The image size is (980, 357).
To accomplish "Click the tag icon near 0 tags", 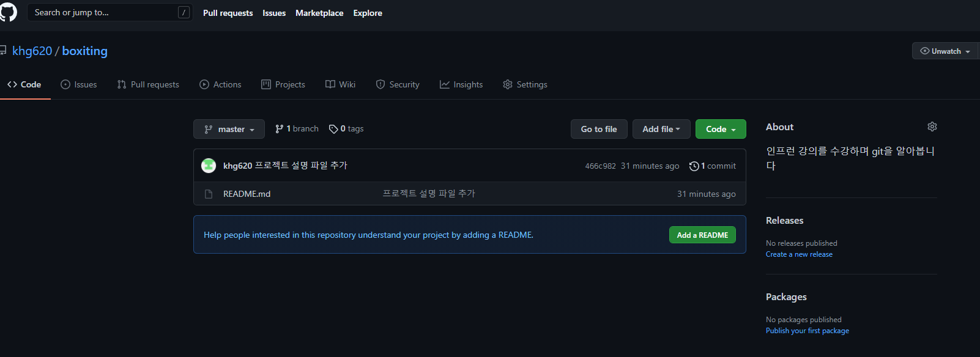I will [x=333, y=129].
